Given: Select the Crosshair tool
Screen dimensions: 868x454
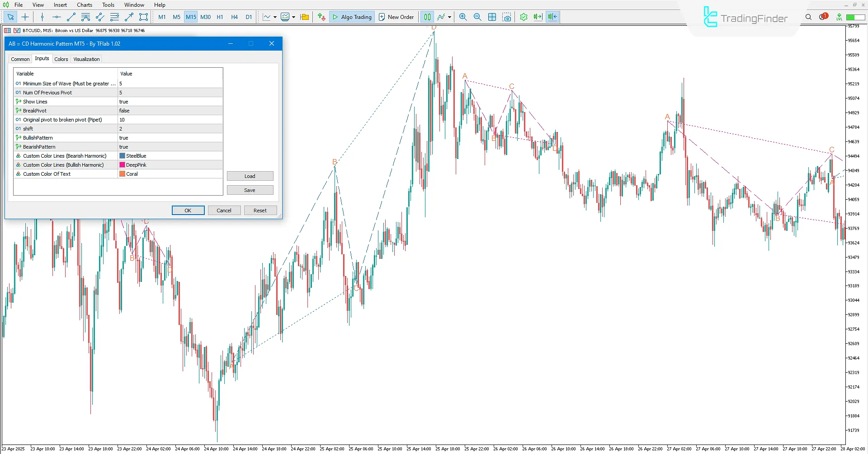Looking at the screenshot, I should [x=25, y=17].
